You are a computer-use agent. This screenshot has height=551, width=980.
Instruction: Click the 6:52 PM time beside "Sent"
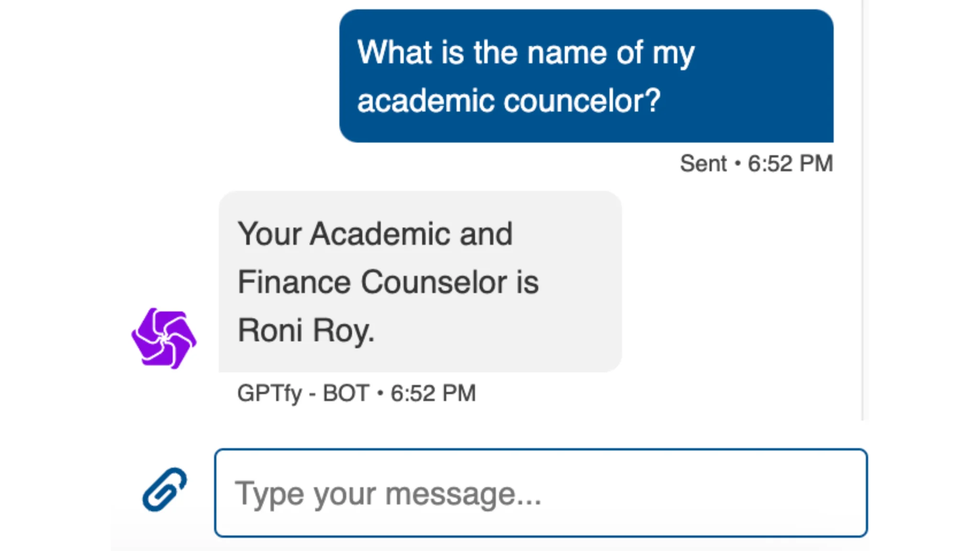click(791, 164)
